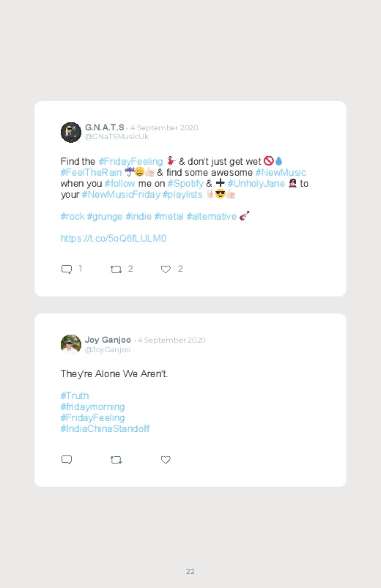
Task: Click reply icon on Joy Ganjoo tweet
Action: (67, 460)
